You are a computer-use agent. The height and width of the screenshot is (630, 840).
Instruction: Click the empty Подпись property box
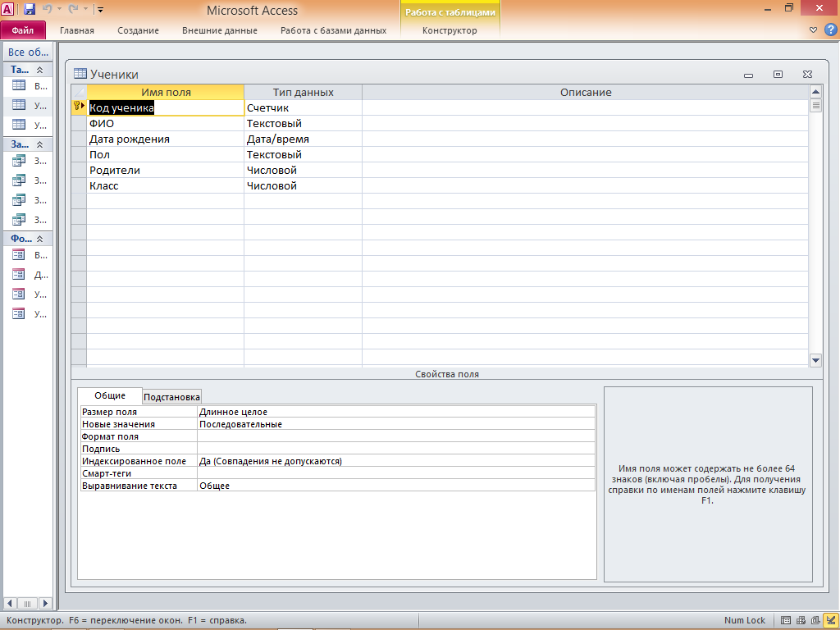click(x=396, y=449)
